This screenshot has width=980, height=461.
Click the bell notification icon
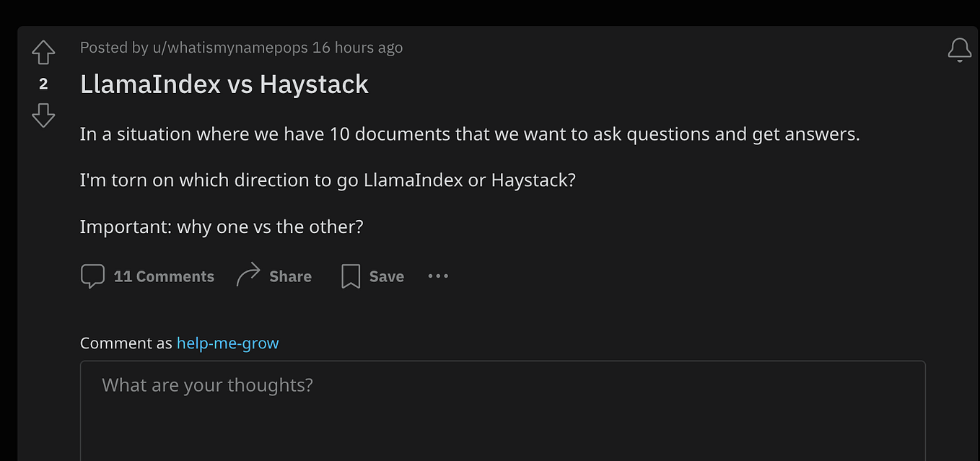[x=960, y=50]
